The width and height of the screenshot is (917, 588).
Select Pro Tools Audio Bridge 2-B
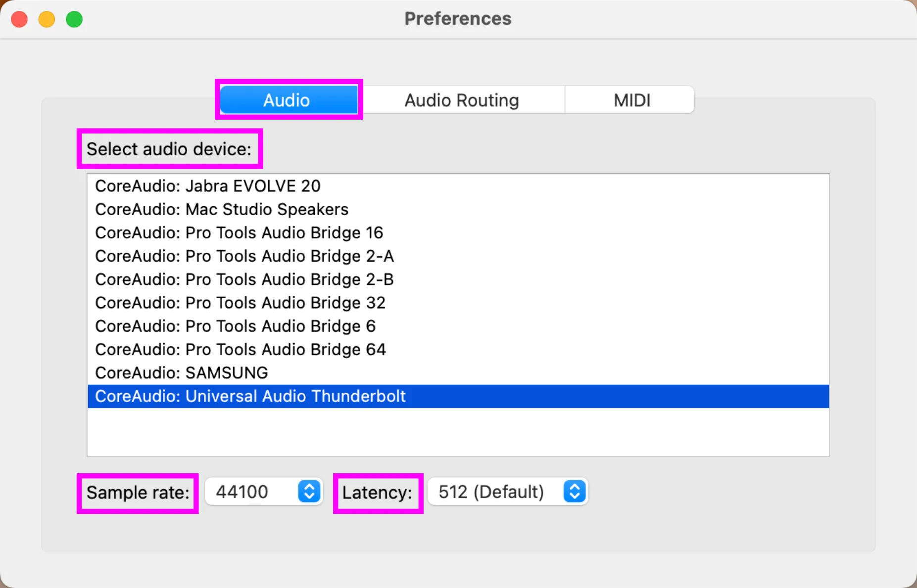point(244,279)
